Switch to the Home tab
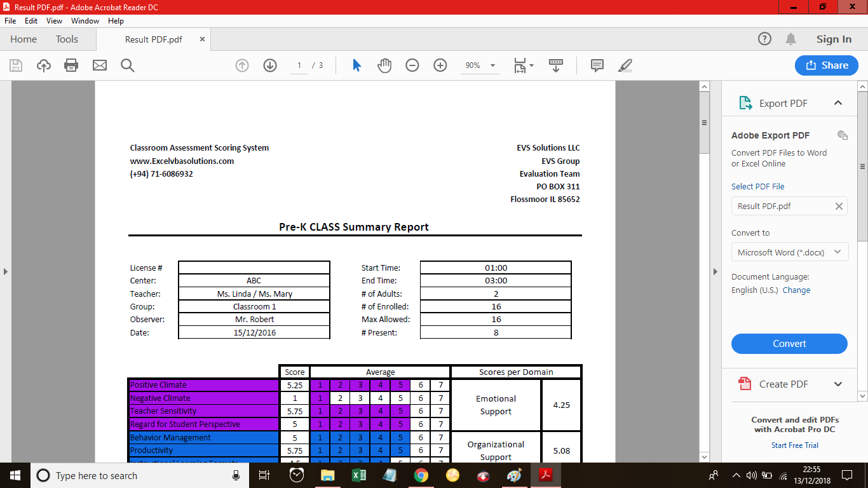This screenshot has height=488, width=868. 24,39
